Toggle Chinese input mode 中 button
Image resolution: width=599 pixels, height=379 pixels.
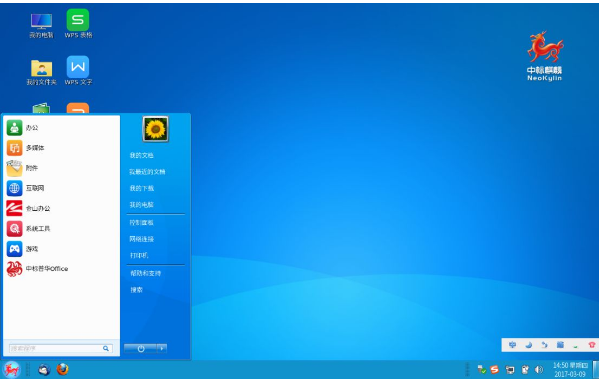point(512,345)
